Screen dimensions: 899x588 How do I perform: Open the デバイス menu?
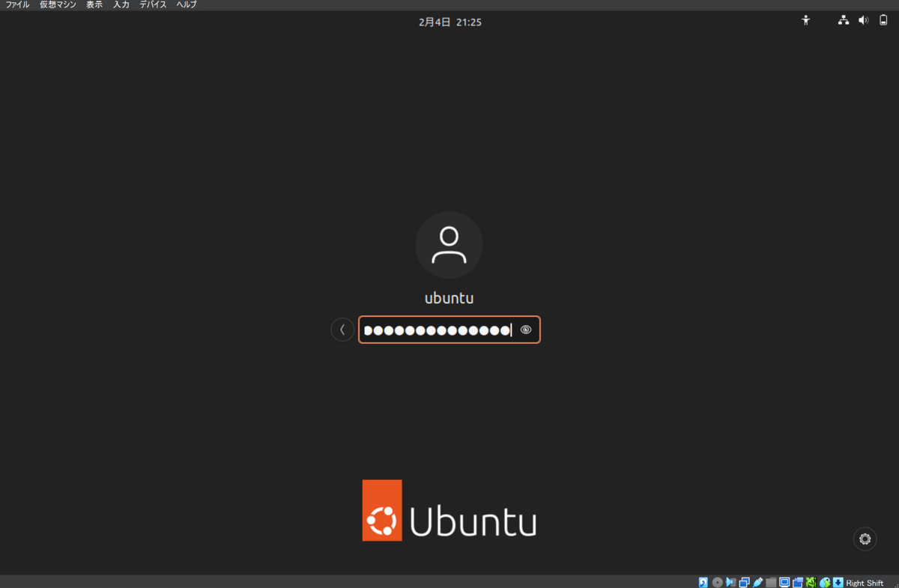(153, 4)
